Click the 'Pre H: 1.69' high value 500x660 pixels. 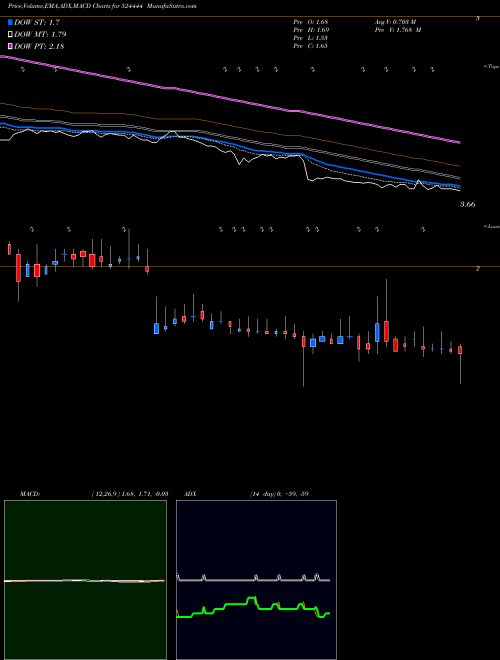pyautogui.click(x=311, y=30)
